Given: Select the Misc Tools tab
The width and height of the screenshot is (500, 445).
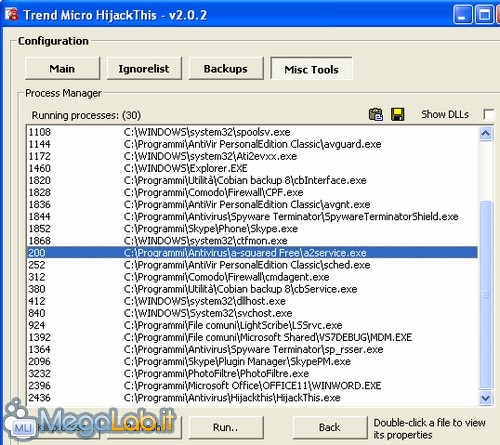Looking at the screenshot, I should coord(311,69).
